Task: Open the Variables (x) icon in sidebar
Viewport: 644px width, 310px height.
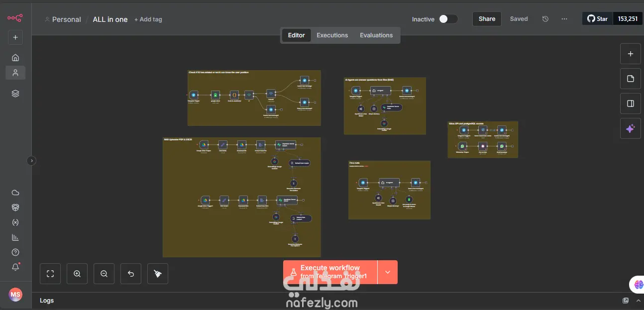Action: tap(15, 222)
